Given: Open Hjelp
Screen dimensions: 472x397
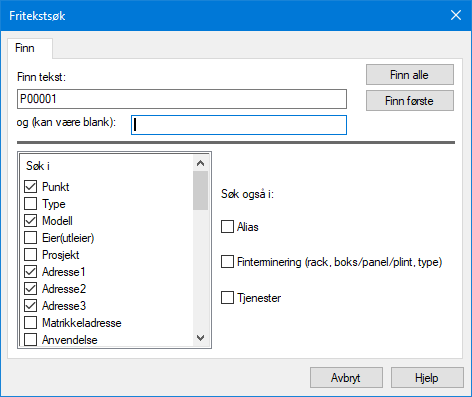Looking at the screenshot, I should (x=427, y=378).
